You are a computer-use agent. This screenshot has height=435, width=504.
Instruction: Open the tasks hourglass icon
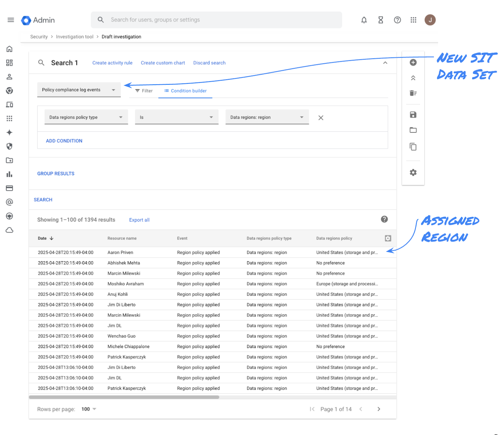381,20
